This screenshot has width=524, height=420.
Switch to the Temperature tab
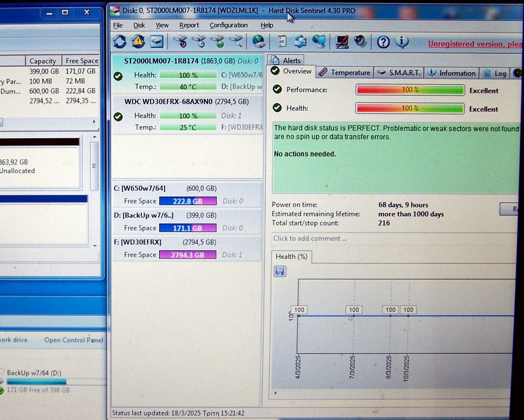[345, 73]
